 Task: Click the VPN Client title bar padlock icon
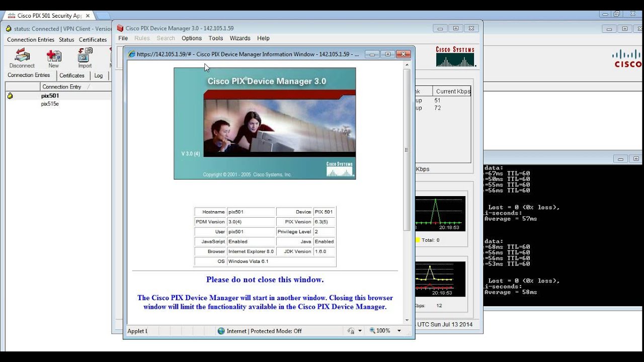coord(9,29)
